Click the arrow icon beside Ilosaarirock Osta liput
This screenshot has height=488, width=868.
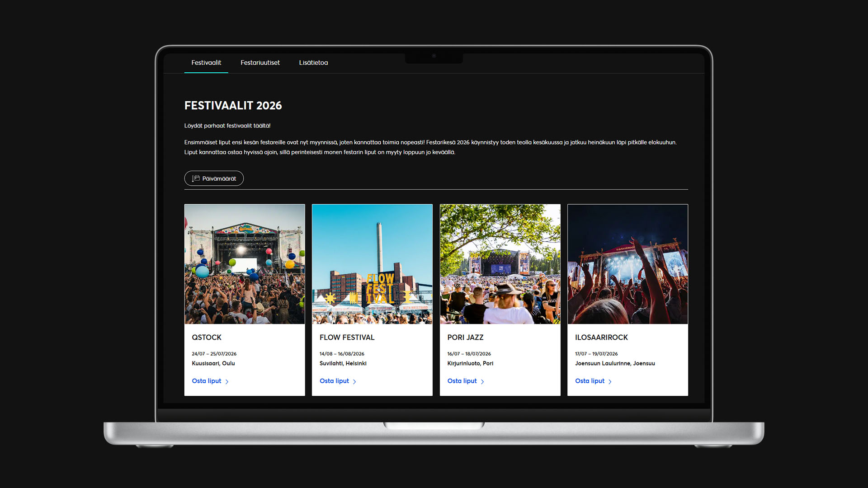point(610,382)
